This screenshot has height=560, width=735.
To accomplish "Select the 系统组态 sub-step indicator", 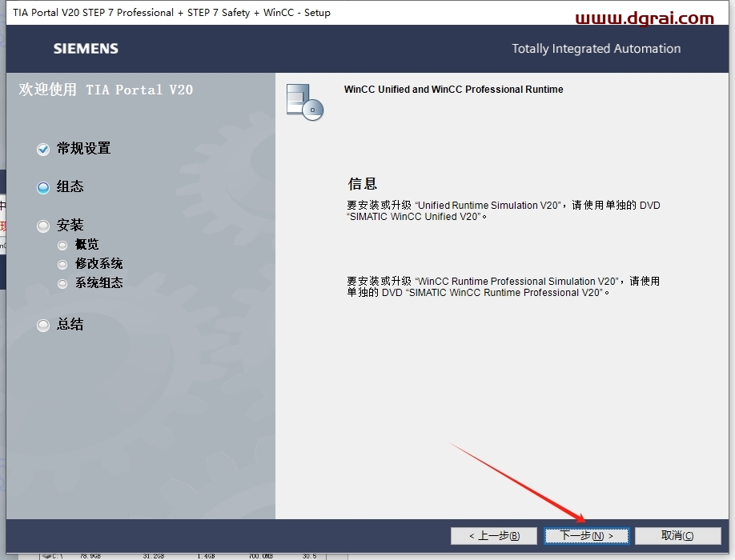I will [62, 284].
